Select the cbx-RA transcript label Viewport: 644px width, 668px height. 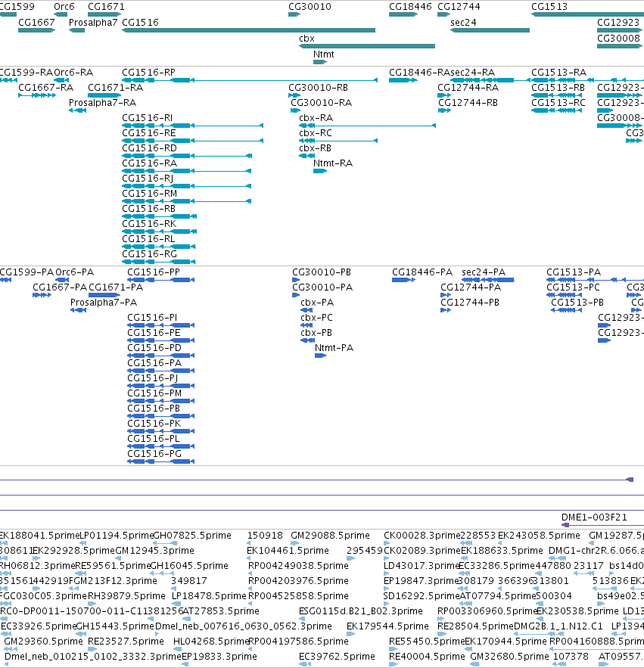coord(316,118)
